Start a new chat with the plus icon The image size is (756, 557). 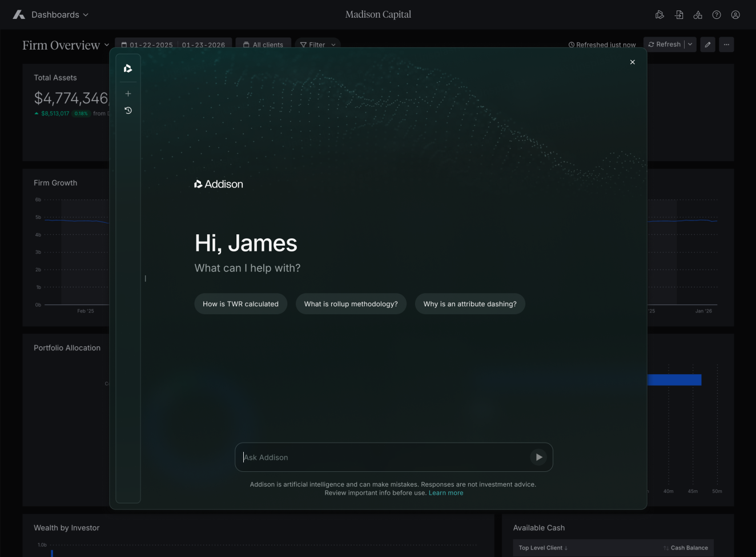[128, 94]
